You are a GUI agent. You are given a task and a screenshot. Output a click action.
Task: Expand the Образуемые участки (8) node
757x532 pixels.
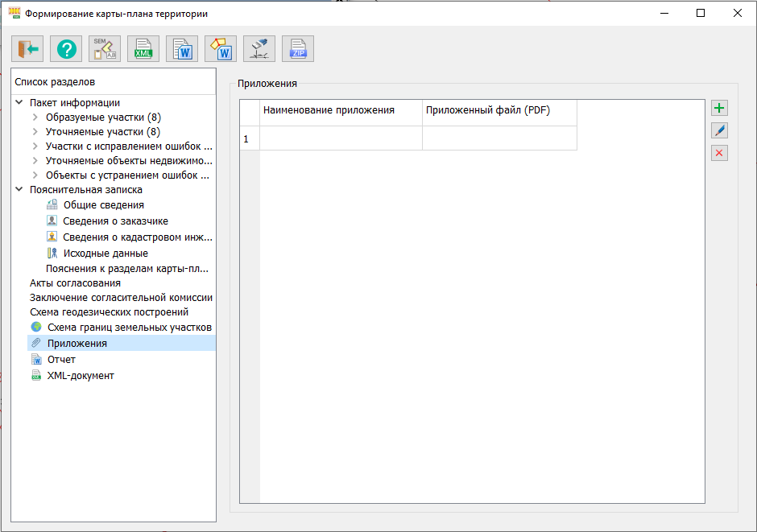(35, 117)
